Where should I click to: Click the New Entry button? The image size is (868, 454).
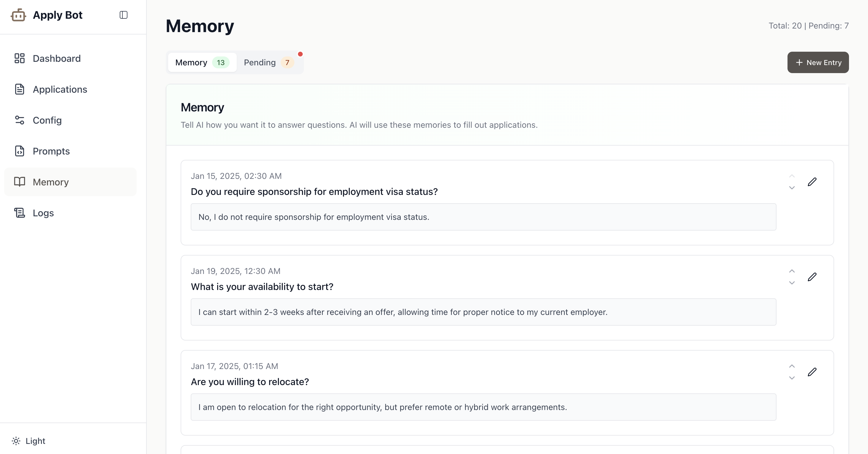point(818,63)
